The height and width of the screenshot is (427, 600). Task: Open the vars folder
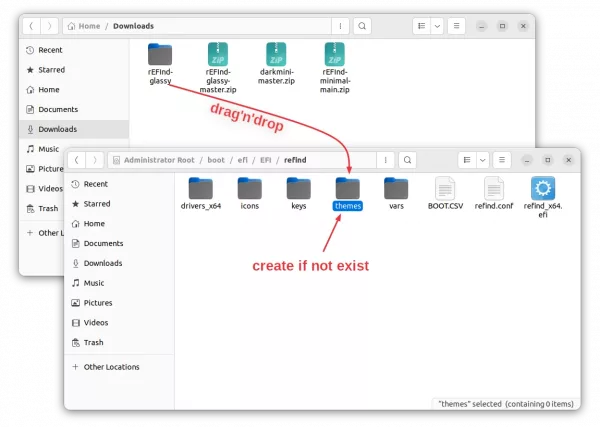point(396,188)
